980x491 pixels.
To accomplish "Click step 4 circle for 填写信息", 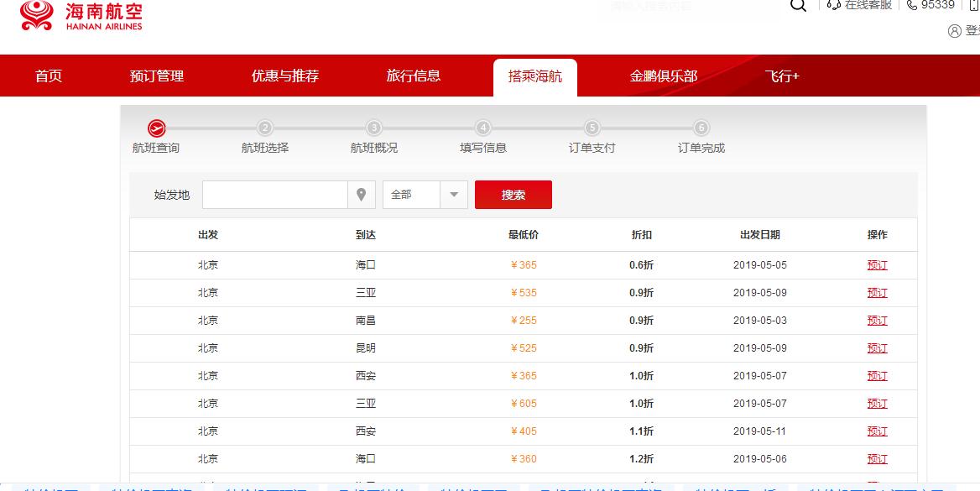I will pos(482,128).
